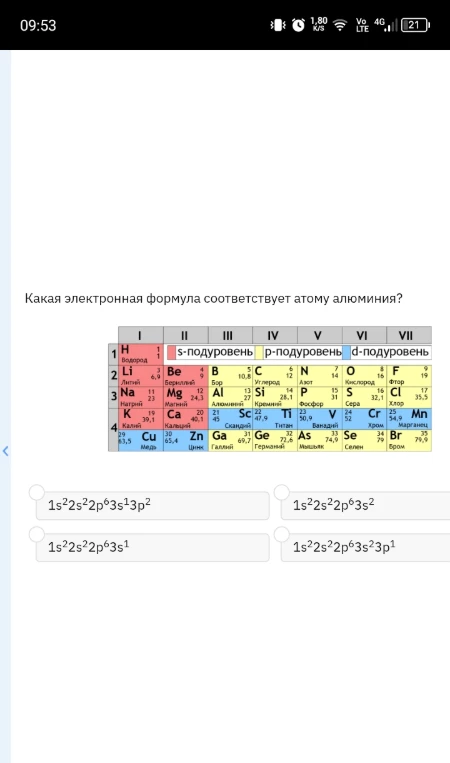Image resolution: width=450 pixels, height=763 pixels.
Task: Choose answer box 1s²2s²2p⁶3s²3p¹
Action: pos(366,547)
